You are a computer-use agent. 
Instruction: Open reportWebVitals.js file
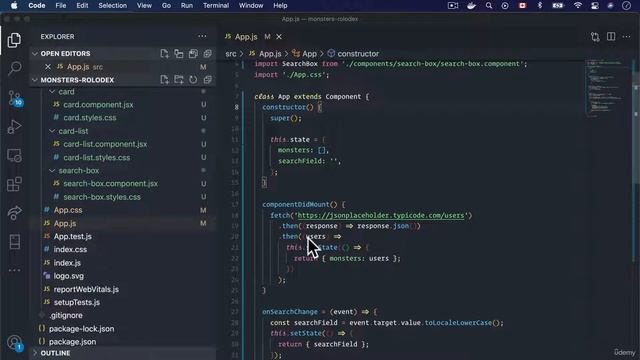pos(86,289)
